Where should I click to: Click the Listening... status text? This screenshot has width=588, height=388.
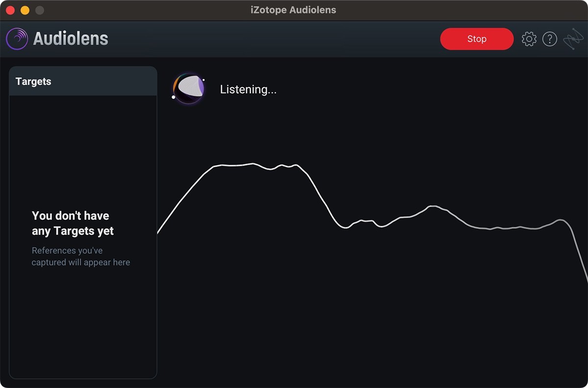[248, 89]
